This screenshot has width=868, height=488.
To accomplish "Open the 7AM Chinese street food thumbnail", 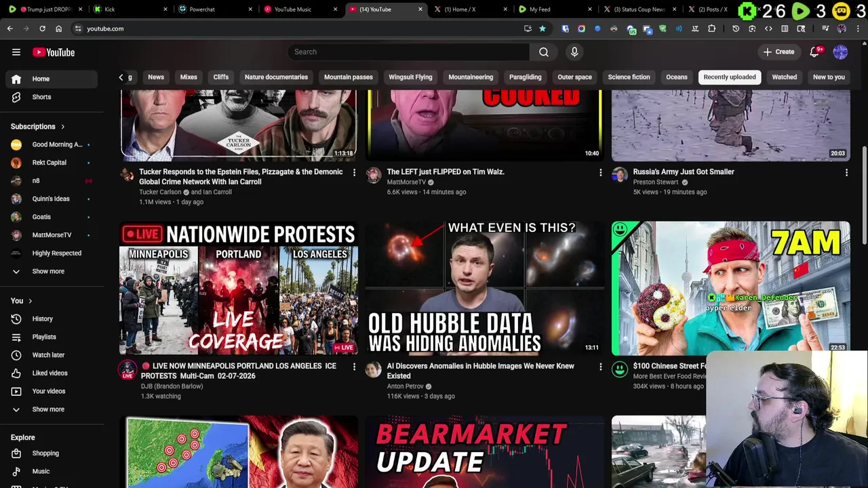I will 730,288.
